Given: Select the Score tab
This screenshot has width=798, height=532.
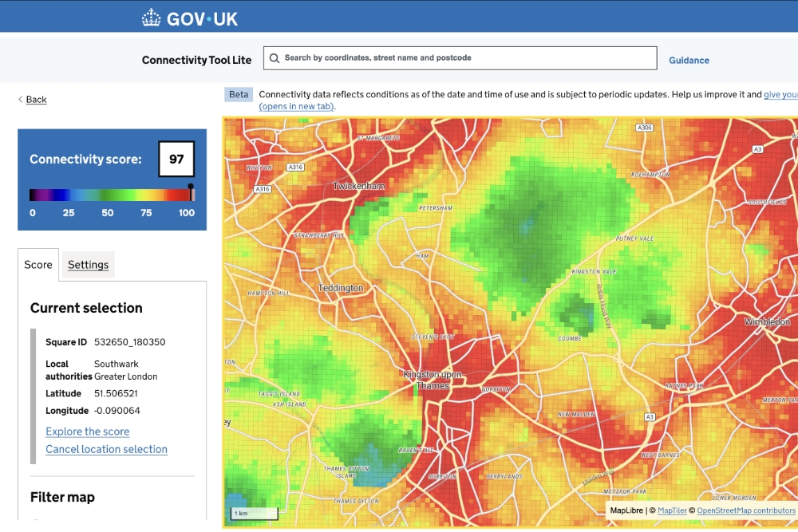Looking at the screenshot, I should click(38, 265).
